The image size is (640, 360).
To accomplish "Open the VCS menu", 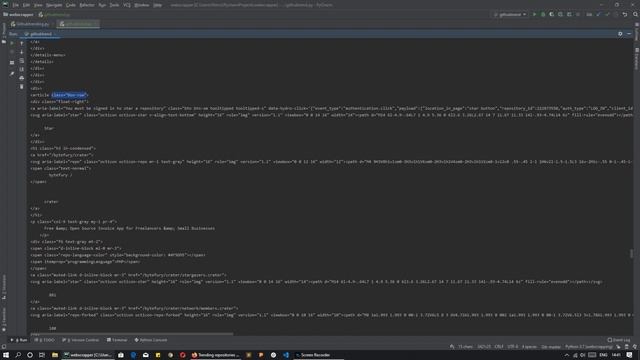I will tap(127, 5).
